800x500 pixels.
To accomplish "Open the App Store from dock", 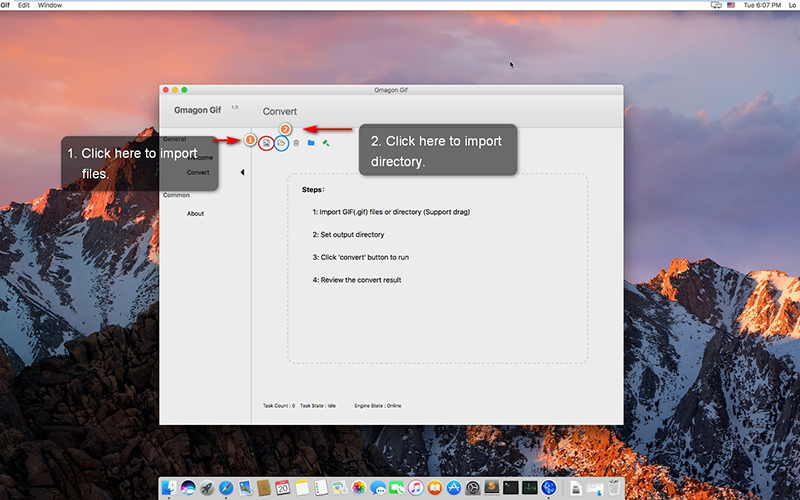I will click(454, 488).
